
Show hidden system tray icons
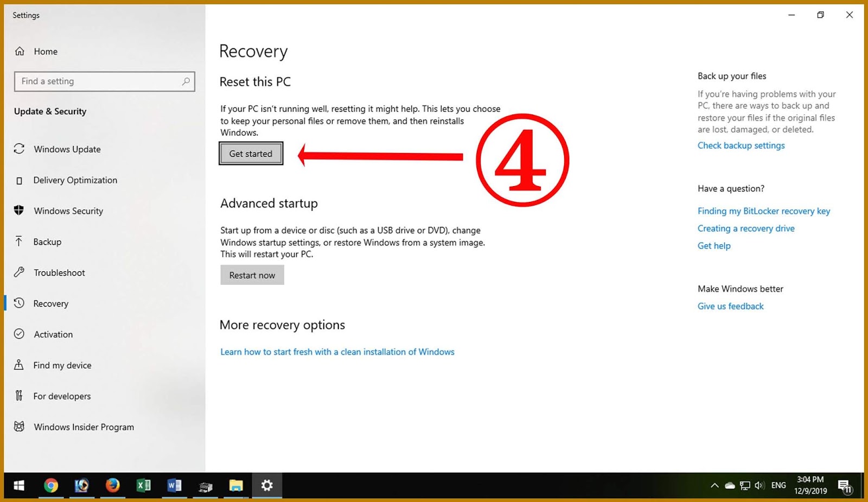[x=714, y=486]
